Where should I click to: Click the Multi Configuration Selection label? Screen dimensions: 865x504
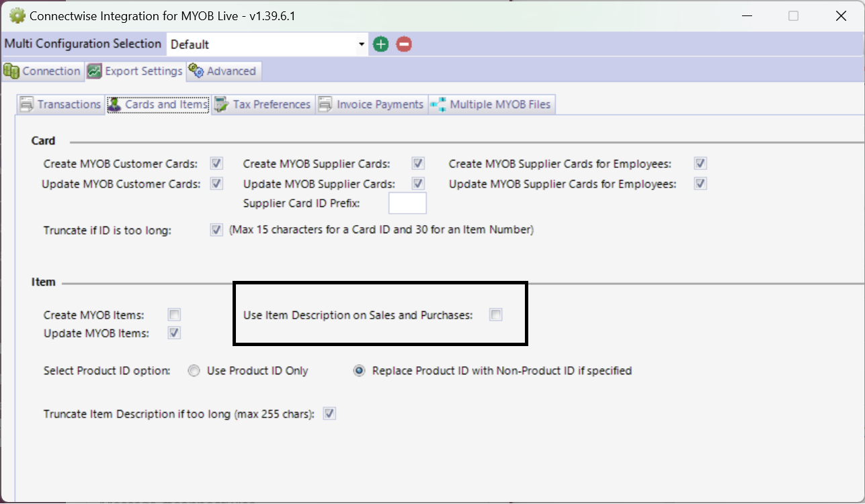pos(83,44)
